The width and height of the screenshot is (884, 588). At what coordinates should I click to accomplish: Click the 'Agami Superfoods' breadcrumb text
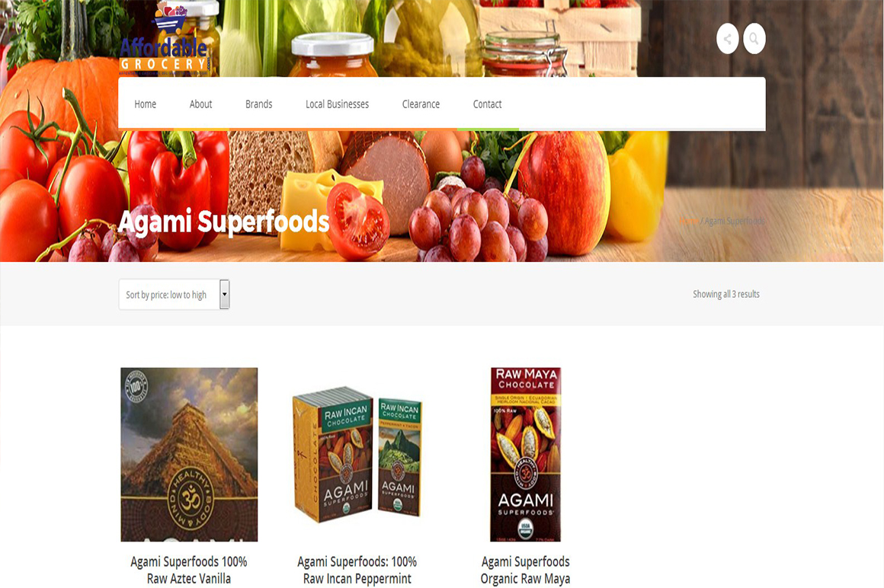coord(735,221)
